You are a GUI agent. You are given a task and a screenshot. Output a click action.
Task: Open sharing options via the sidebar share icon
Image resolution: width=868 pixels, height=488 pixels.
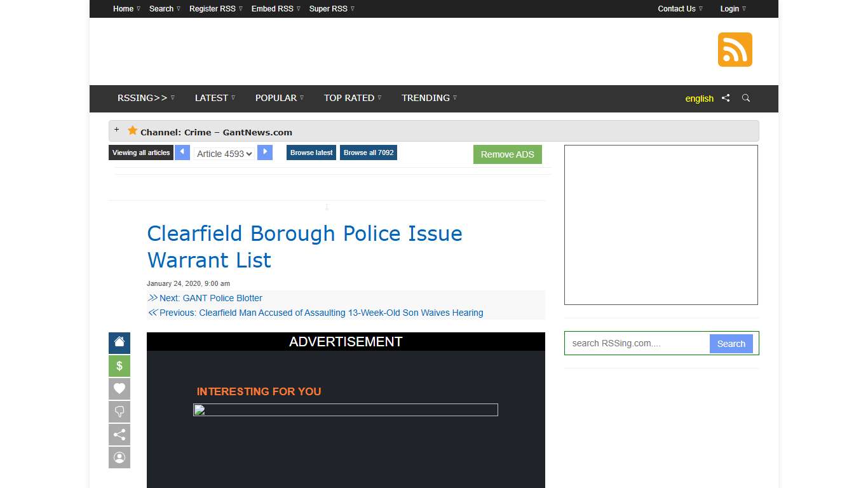pyautogui.click(x=119, y=434)
